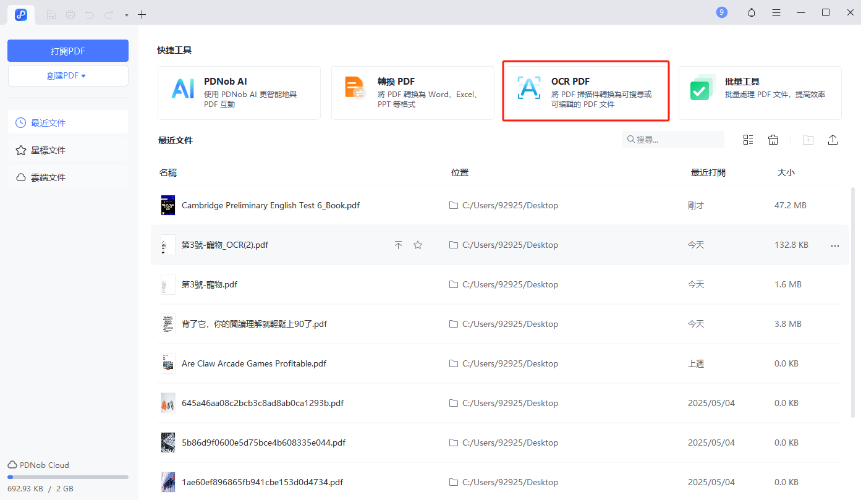Select 雲端文件 in the sidebar

click(x=68, y=177)
